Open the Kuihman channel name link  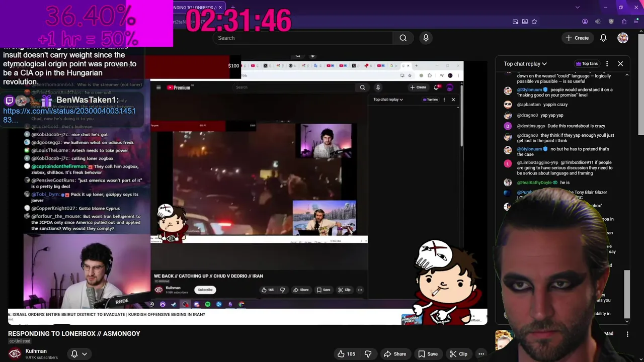[36, 351]
